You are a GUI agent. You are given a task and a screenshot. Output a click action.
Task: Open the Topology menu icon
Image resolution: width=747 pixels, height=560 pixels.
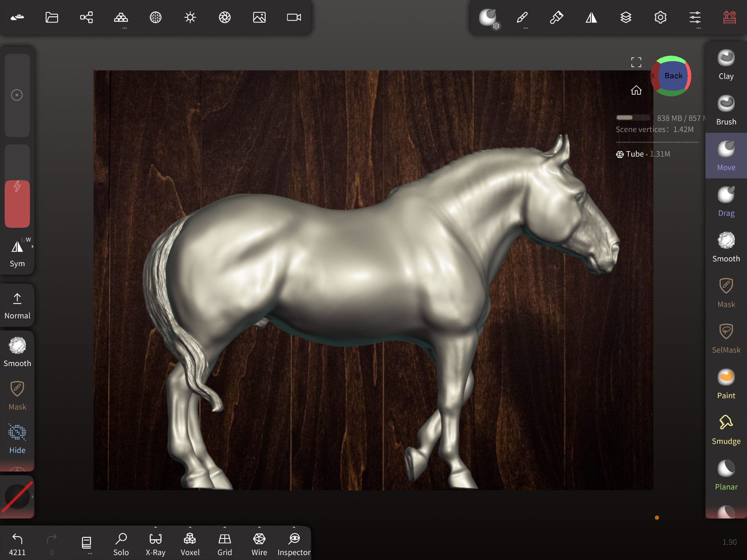point(121,17)
